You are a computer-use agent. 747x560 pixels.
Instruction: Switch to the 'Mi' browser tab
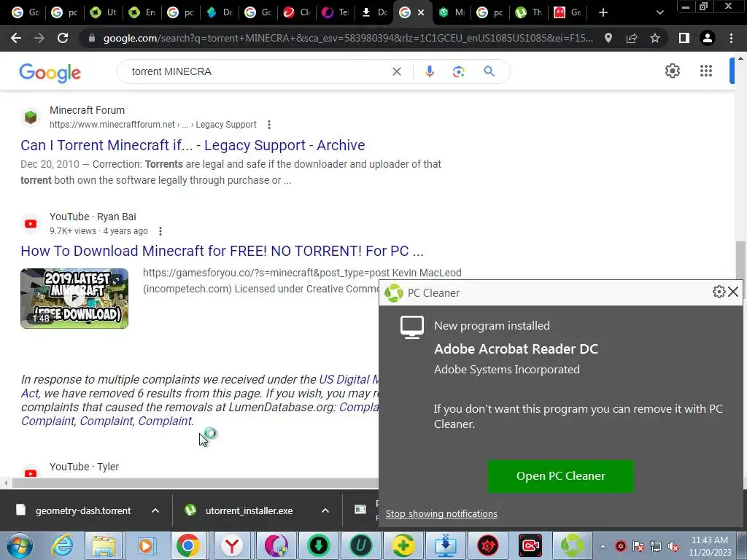click(x=452, y=12)
